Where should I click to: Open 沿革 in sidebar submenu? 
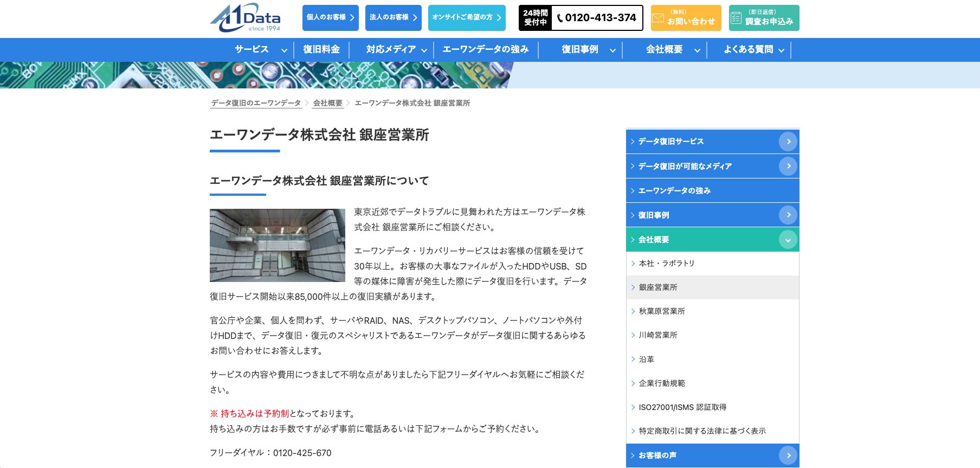712,359
